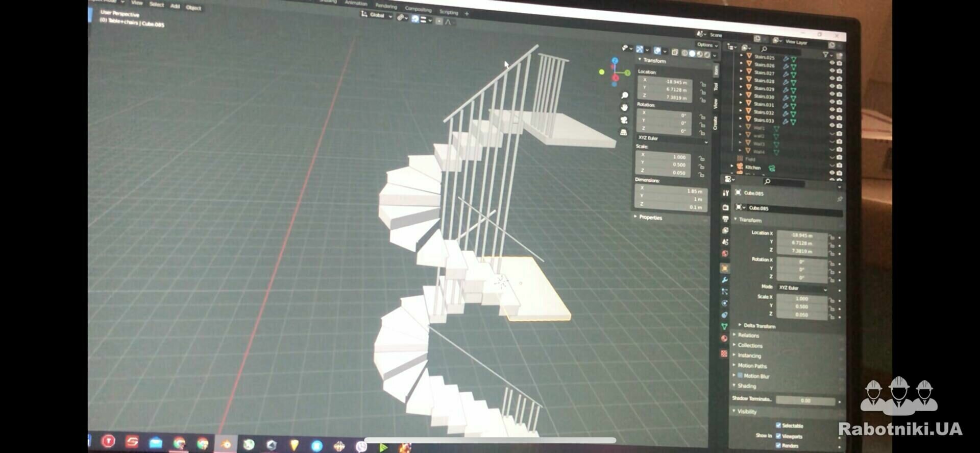Open the Render properties tab icon
The width and height of the screenshot is (980, 453).
(725, 207)
